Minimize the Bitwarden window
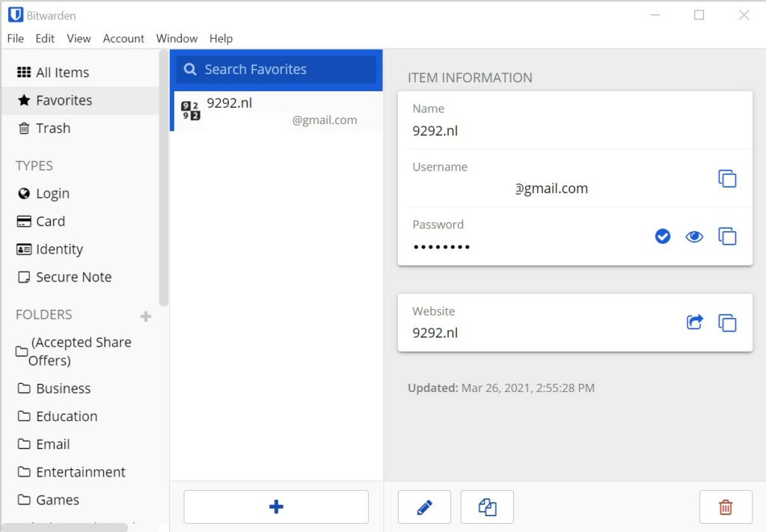 point(655,15)
